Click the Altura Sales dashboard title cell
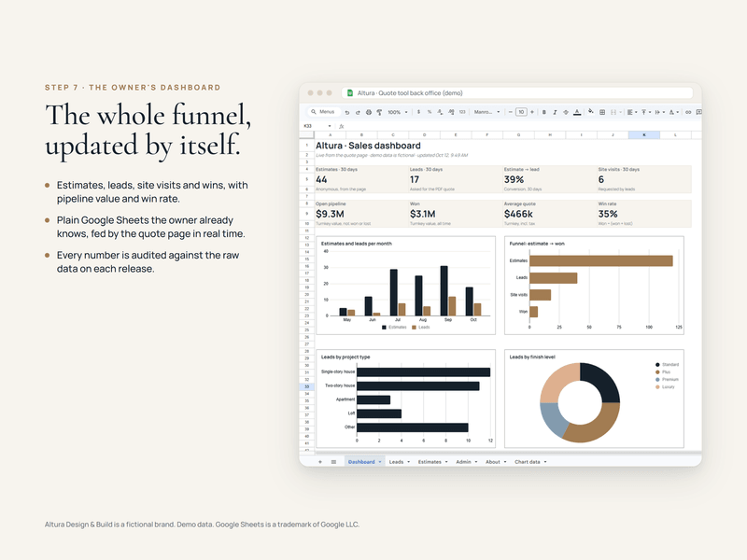The height and width of the screenshot is (560, 747). coord(368,146)
